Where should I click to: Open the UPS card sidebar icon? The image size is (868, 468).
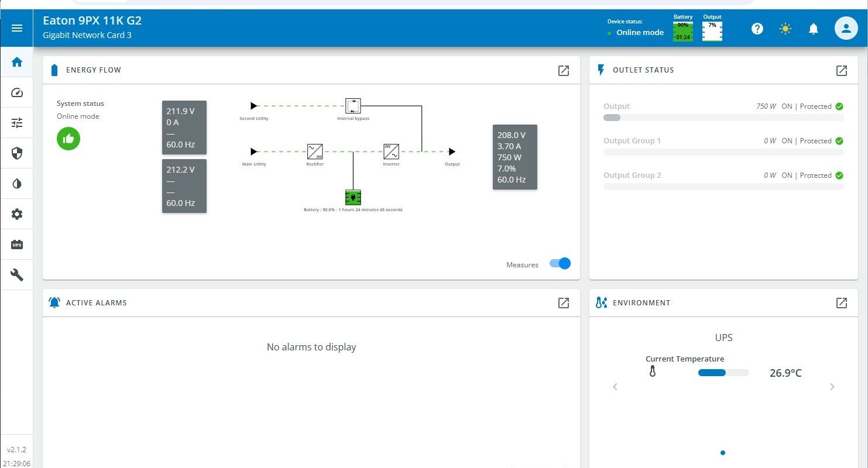point(17,245)
